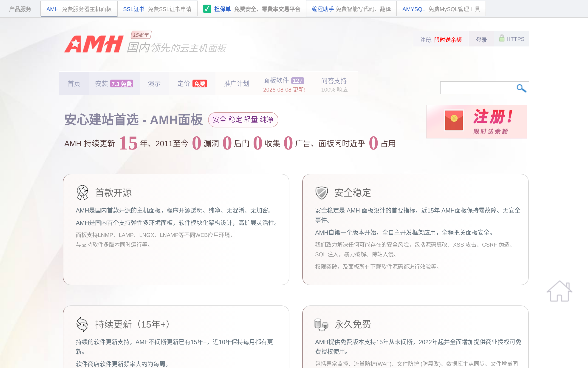This screenshot has width=588, height=368.
Task: Click the house back-to-top icon
Action: (x=559, y=291)
